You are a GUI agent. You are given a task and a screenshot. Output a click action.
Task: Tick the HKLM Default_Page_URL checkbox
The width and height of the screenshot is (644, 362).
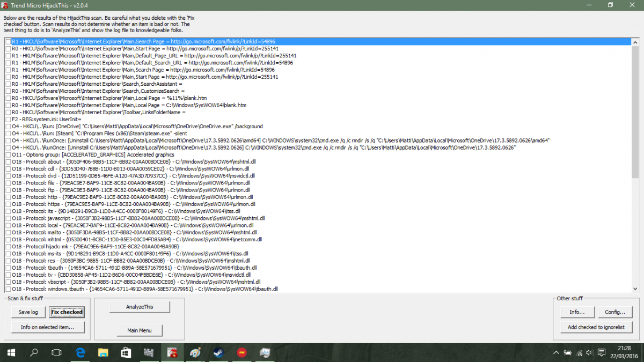[8, 56]
